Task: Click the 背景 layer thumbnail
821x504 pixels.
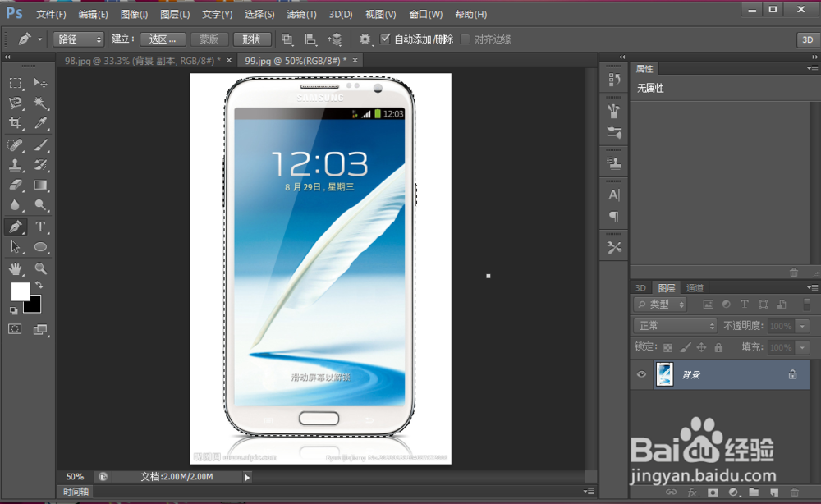Action: pos(665,374)
